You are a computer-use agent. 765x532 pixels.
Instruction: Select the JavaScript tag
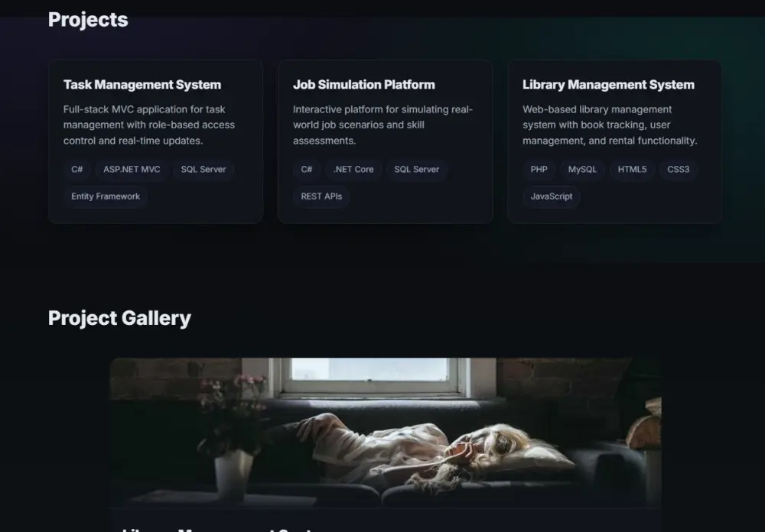coord(552,196)
